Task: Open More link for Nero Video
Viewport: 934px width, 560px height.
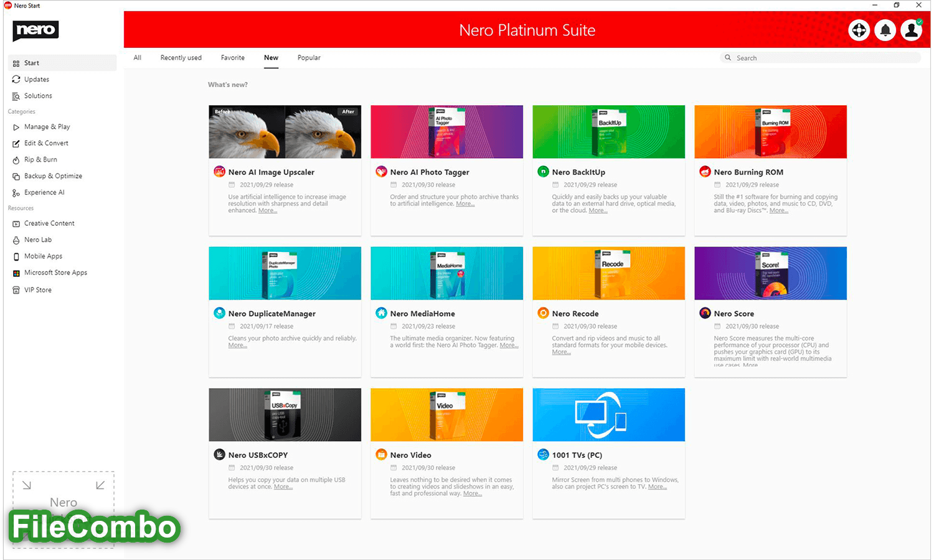Action: (473, 493)
